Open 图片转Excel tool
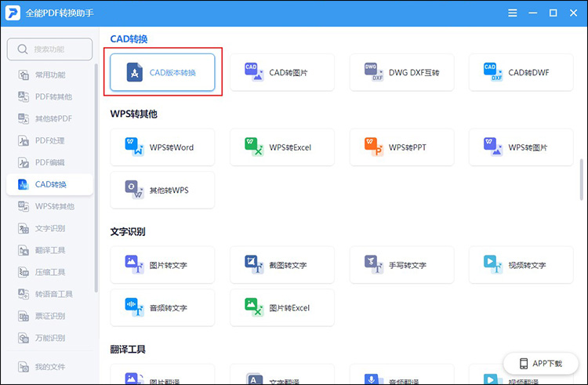 [x=282, y=308]
